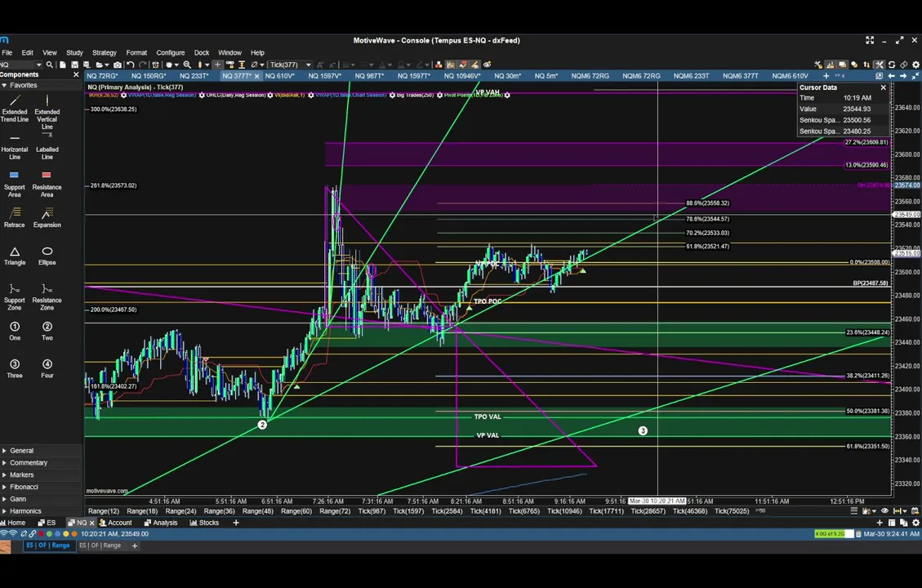This screenshot has width=922, height=588.
Task: Click the undo arrow icon
Action: tap(131, 65)
